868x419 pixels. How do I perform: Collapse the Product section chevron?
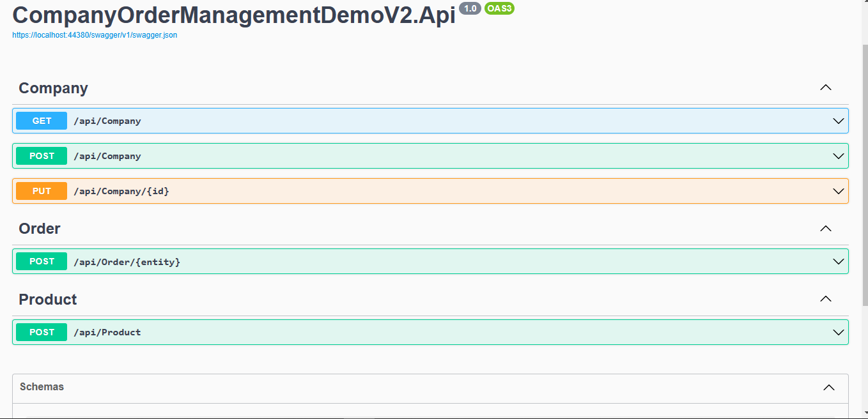[826, 299]
